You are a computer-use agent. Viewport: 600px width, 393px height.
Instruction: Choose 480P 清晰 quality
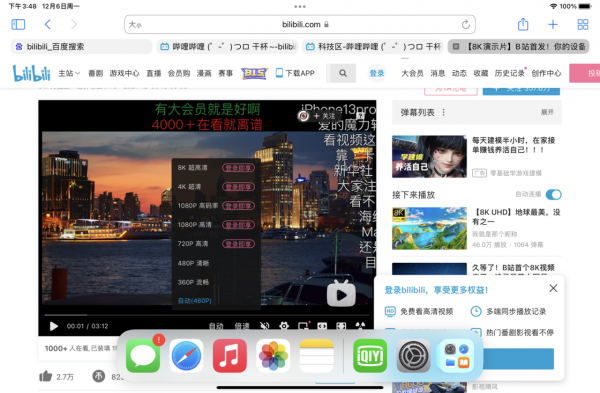216,263
